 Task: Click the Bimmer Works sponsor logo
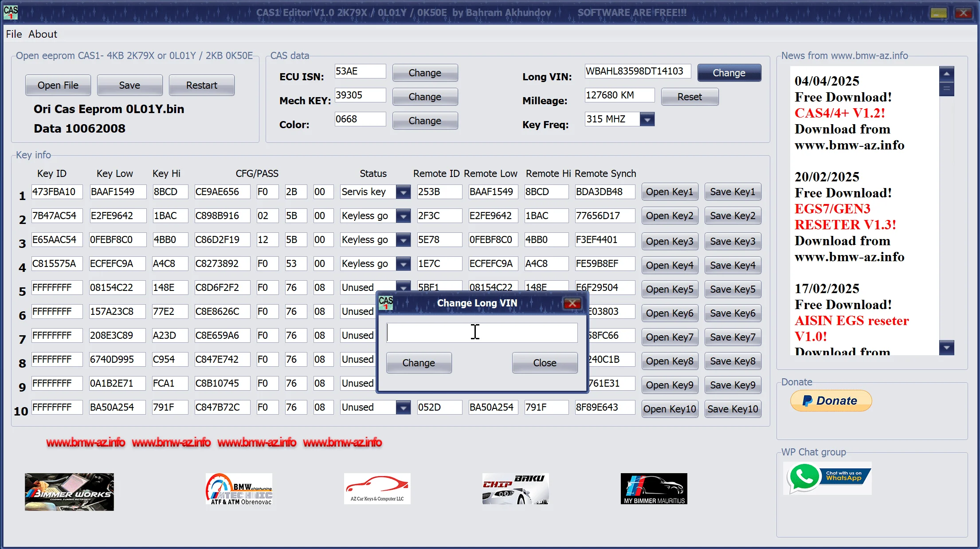tap(69, 492)
